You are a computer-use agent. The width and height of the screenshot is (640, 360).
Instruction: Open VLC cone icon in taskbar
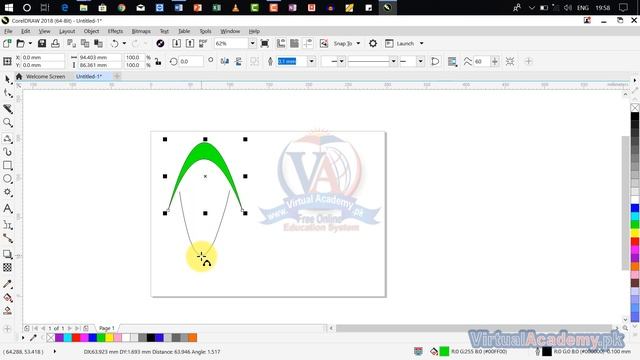pyautogui.click(x=236, y=7)
